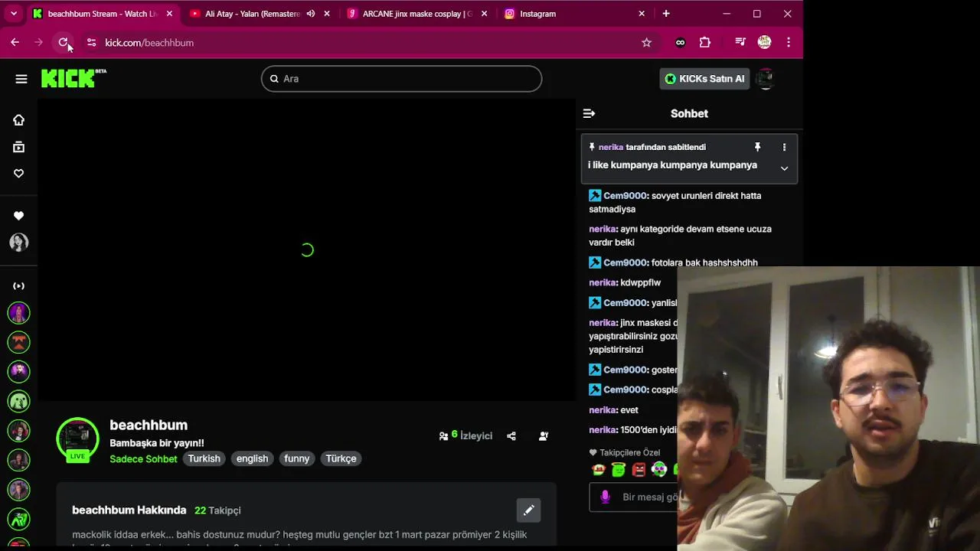The height and width of the screenshot is (551, 980).
Task: Open the tab search dropdown arrow
Action: click(14, 14)
